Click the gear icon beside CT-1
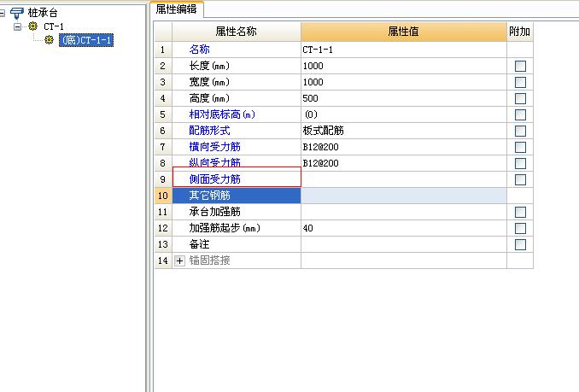Viewport: 579px width, 392px height. [x=33, y=26]
